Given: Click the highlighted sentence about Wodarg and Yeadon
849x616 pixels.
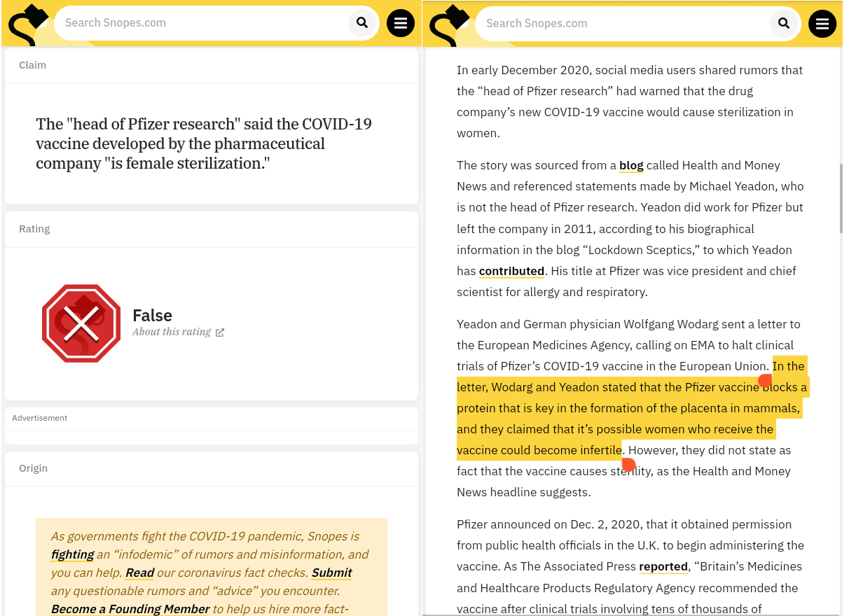Looking at the screenshot, I should 632,408.
